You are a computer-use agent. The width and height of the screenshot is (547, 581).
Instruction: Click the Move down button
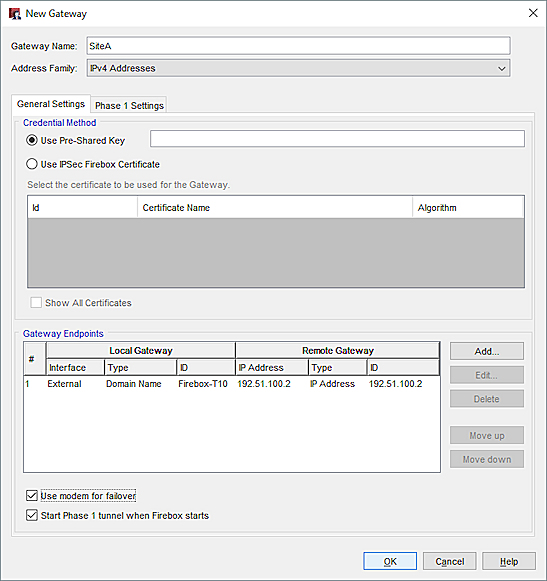487,459
